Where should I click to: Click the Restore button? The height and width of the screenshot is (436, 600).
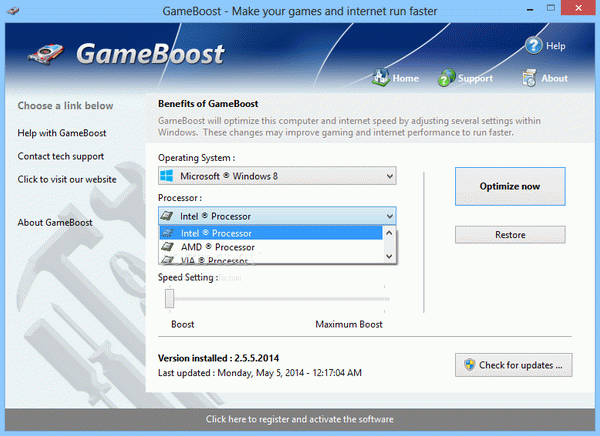click(510, 235)
